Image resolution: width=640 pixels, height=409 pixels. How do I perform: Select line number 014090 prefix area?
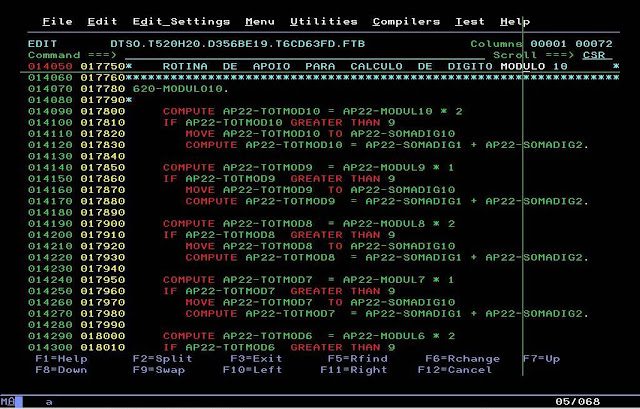(x=49, y=111)
